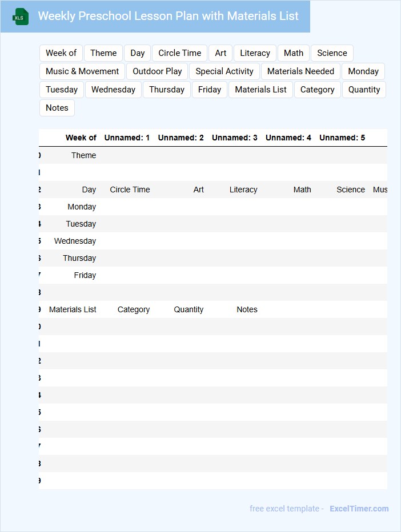Select the 'Friday' table row cell
Image resolution: width=401 pixels, height=532 pixels.
(x=85, y=275)
